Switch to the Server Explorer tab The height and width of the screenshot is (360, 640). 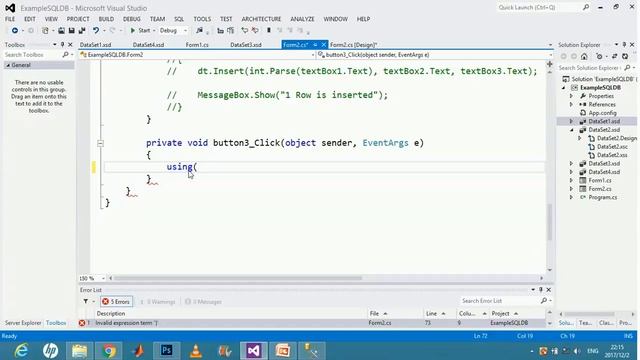23,323
